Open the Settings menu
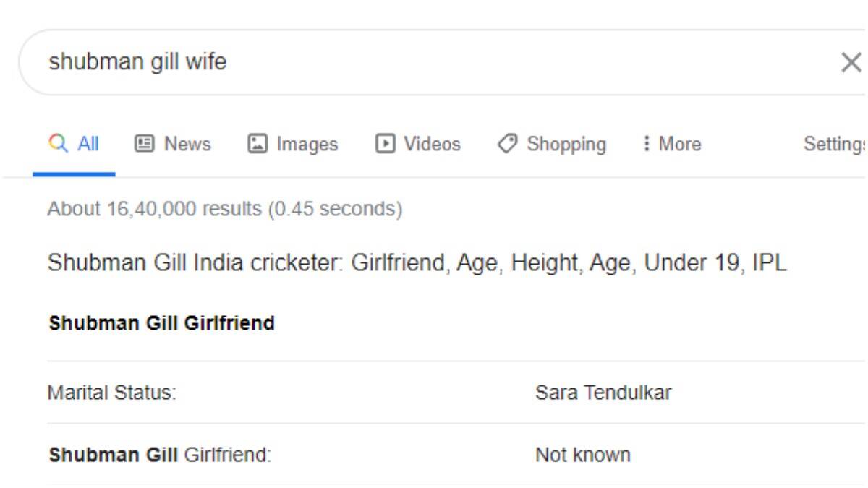This screenshot has height=488, width=868. click(835, 144)
